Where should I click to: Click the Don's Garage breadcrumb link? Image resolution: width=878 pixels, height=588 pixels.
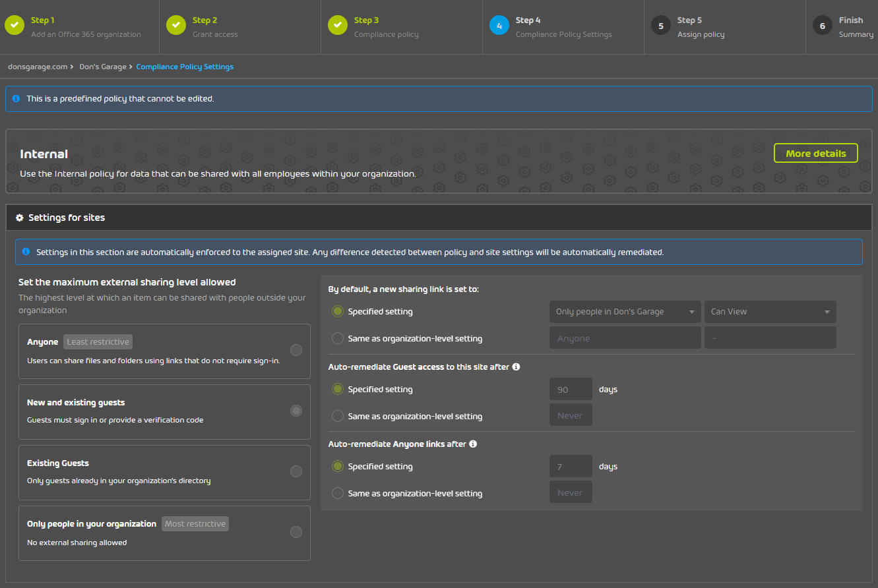tap(102, 66)
